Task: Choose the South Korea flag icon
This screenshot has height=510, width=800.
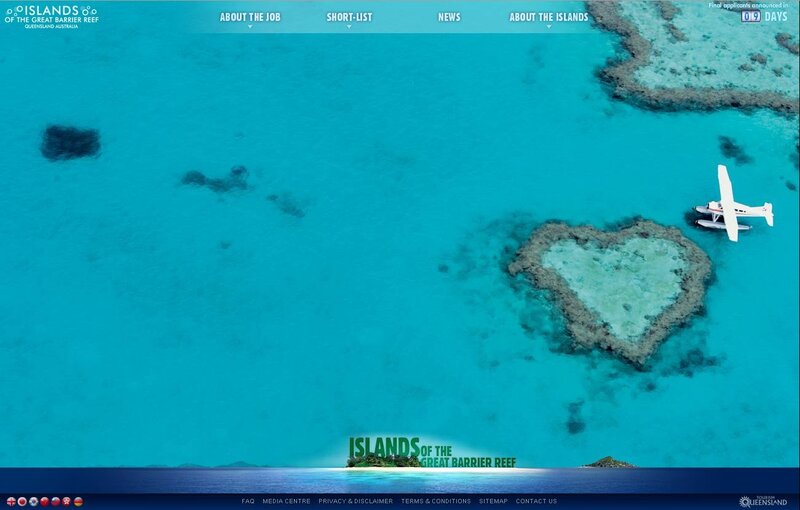Action: (33, 501)
